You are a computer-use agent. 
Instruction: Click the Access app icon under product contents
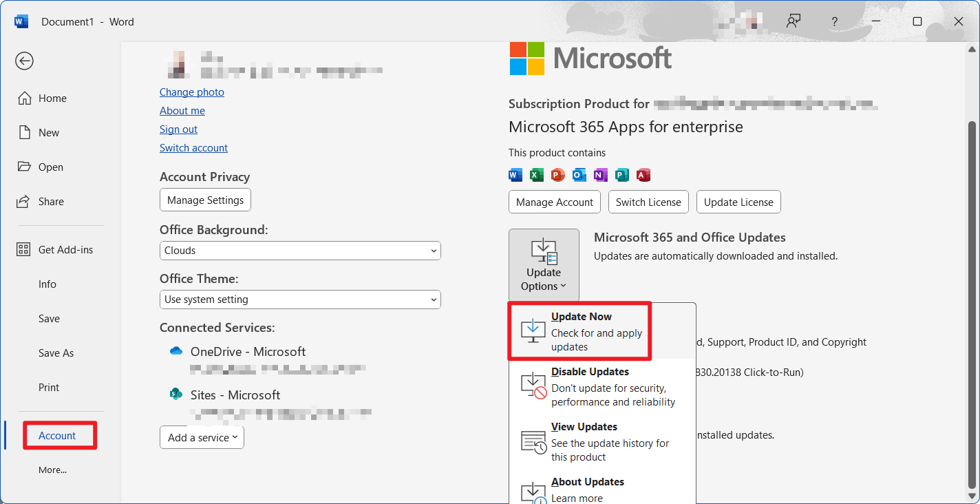[x=643, y=175]
